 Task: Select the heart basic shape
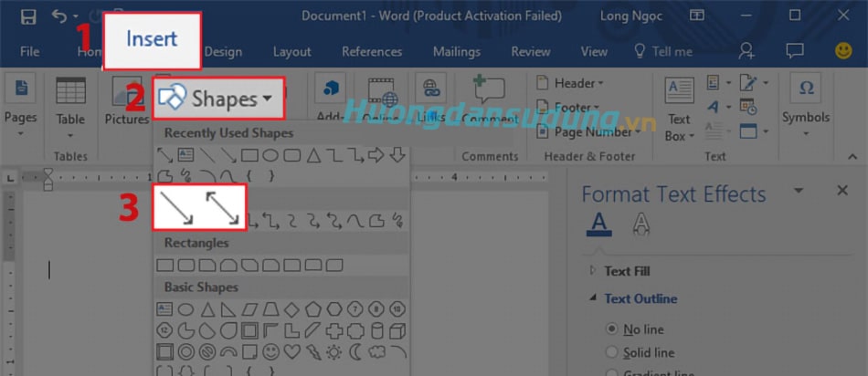click(292, 351)
